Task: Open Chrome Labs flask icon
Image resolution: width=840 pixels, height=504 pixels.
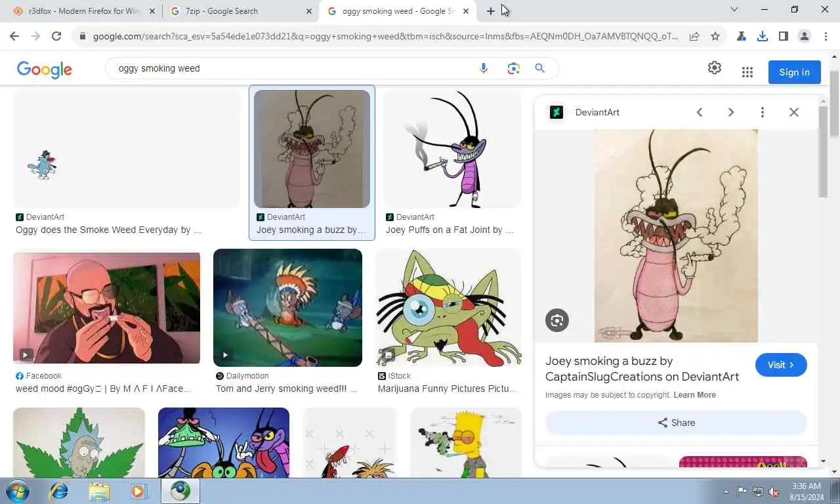Action: pos(742,36)
